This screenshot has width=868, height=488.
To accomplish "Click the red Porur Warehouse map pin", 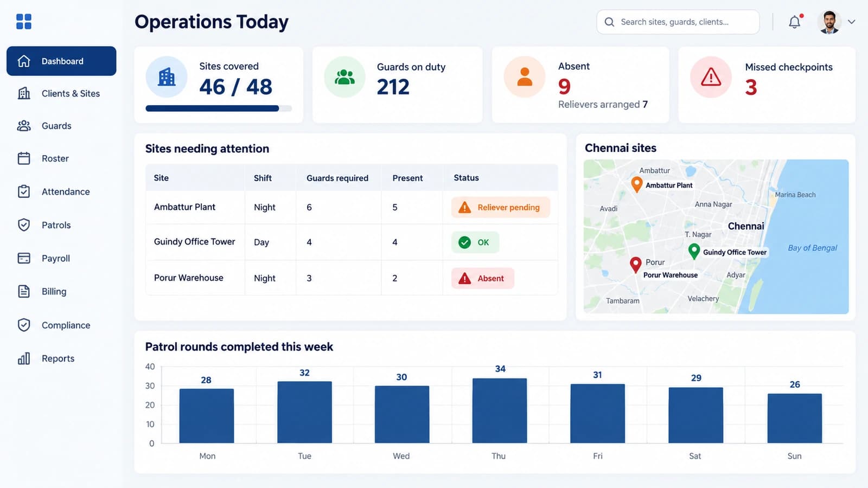I will (x=635, y=265).
